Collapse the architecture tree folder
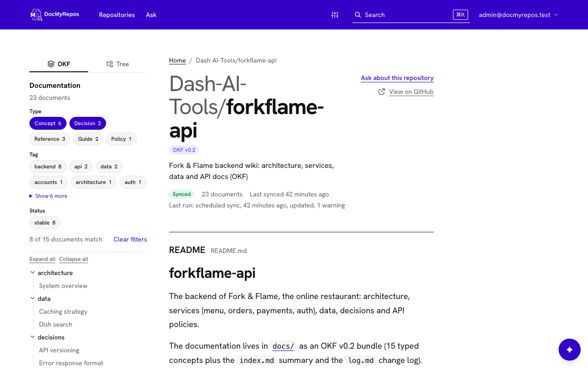Screen dimensions: 588x368 pyautogui.click(x=33, y=273)
